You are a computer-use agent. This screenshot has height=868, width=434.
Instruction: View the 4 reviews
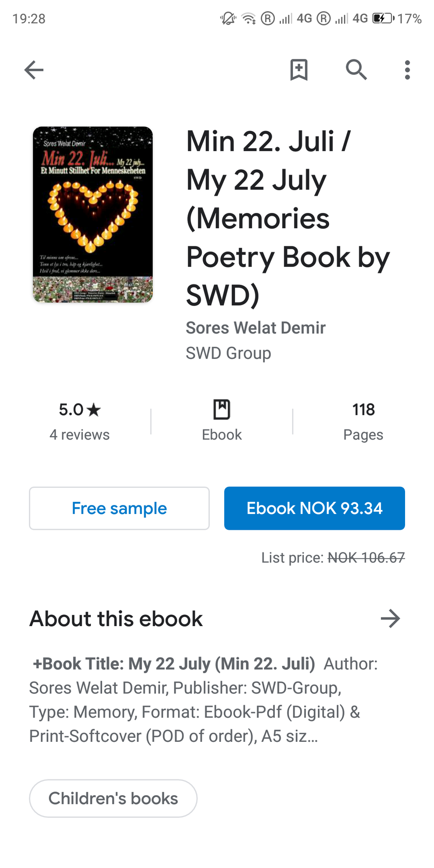80,435
